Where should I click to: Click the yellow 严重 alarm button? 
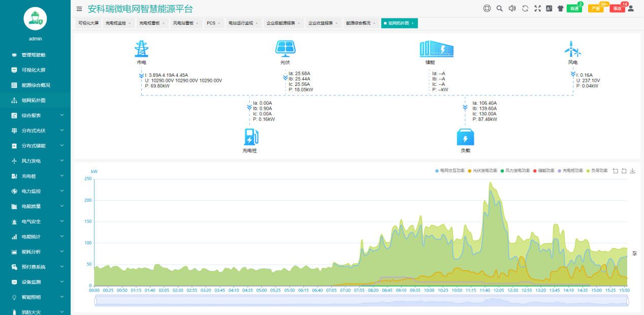(595, 9)
